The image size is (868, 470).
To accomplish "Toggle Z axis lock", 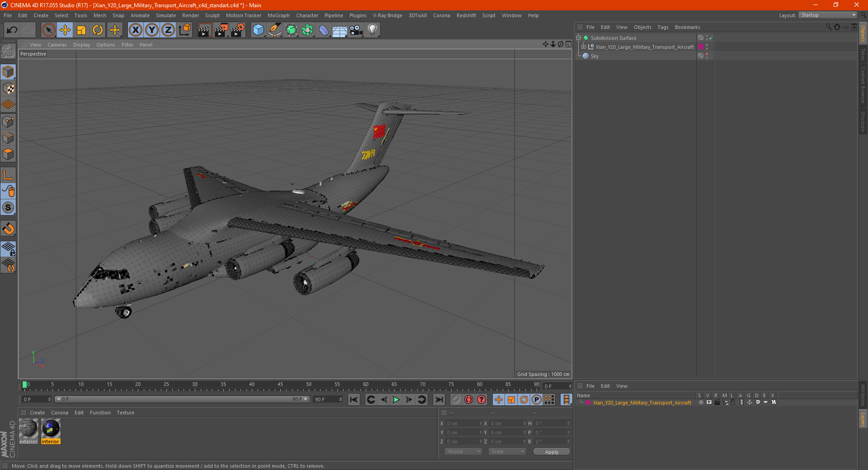I will coord(168,30).
